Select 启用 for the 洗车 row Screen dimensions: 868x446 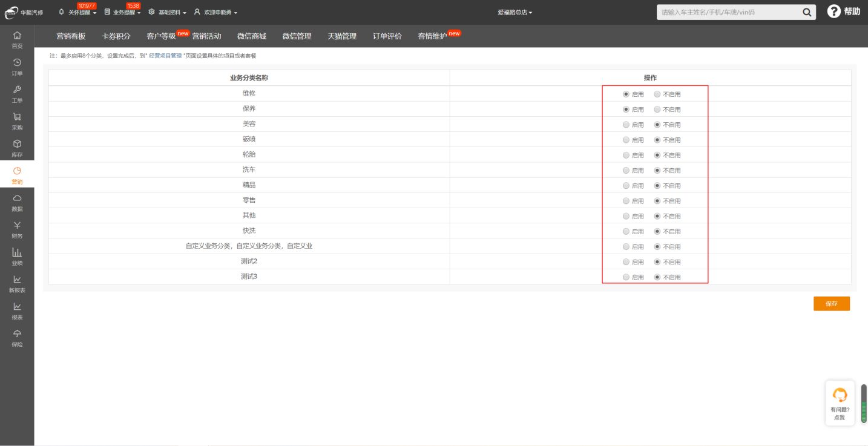tap(626, 171)
